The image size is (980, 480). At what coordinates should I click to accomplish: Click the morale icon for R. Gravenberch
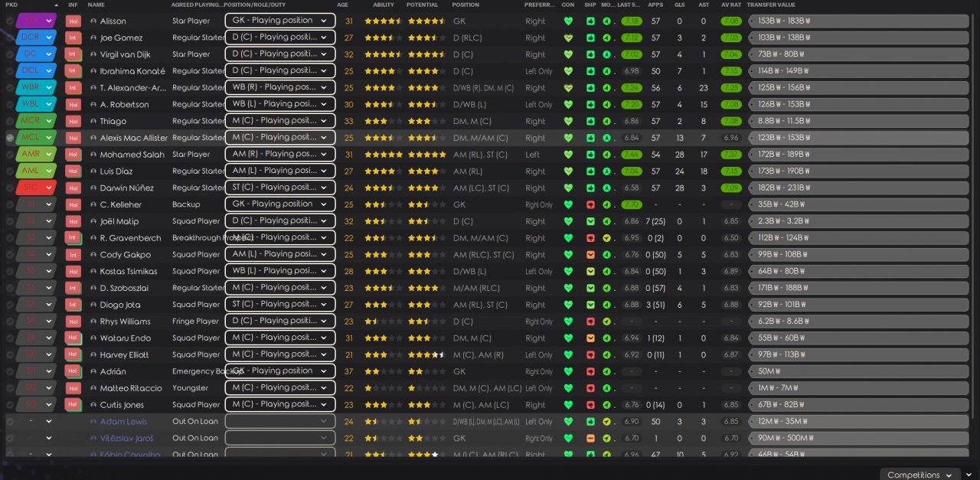pos(606,238)
